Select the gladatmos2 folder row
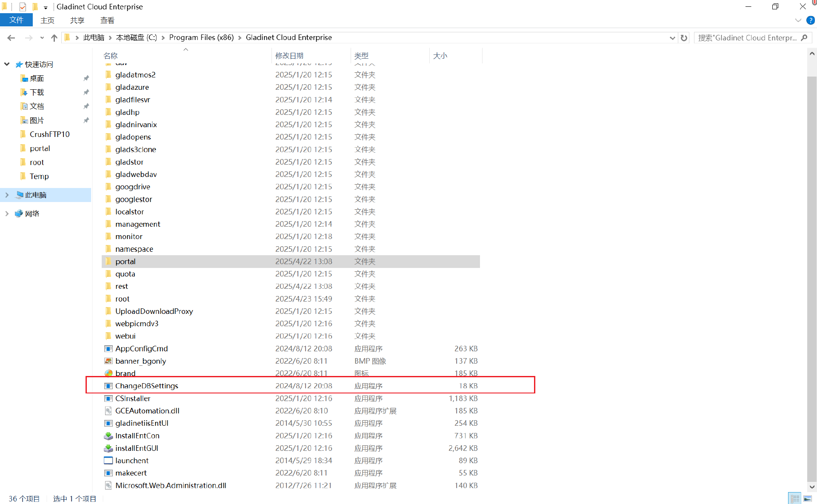 pyautogui.click(x=291, y=75)
